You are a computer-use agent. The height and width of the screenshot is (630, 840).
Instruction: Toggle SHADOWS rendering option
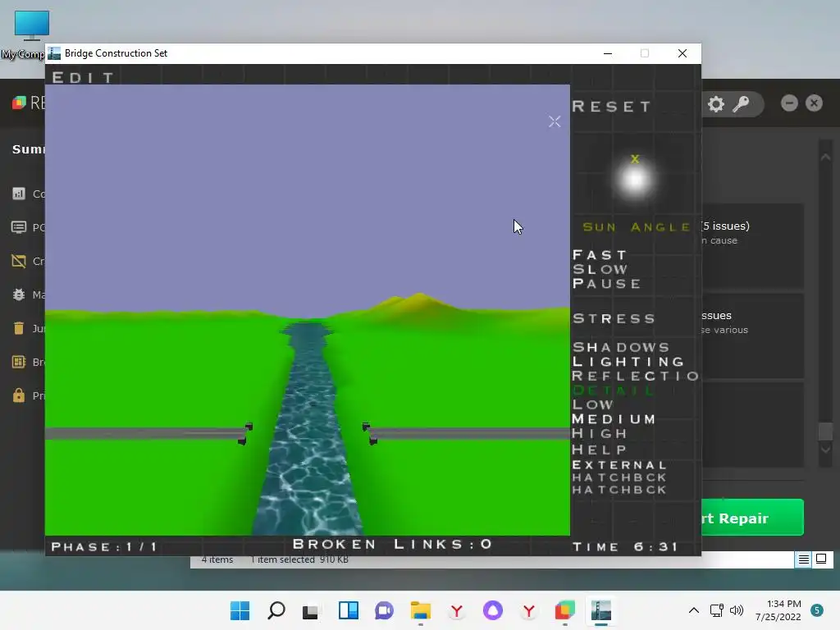(x=621, y=347)
